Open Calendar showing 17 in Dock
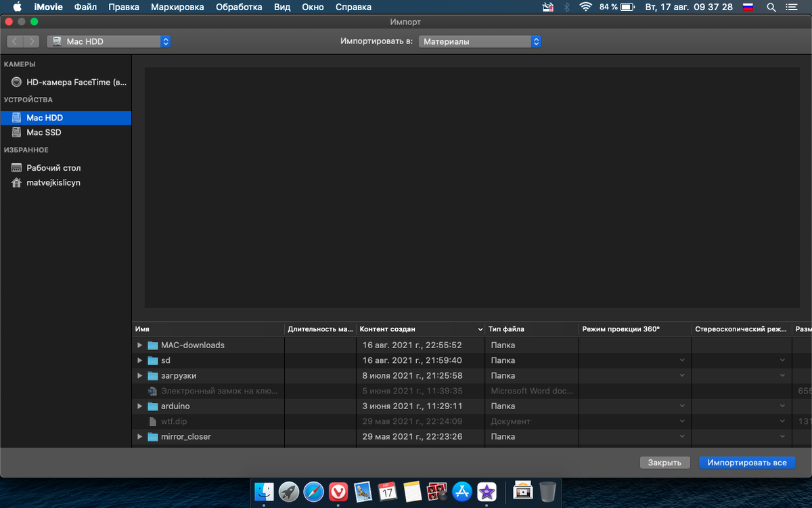 click(x=388, y=491)
